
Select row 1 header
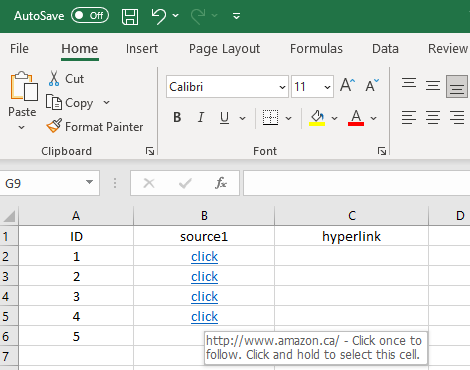(9, 236)
